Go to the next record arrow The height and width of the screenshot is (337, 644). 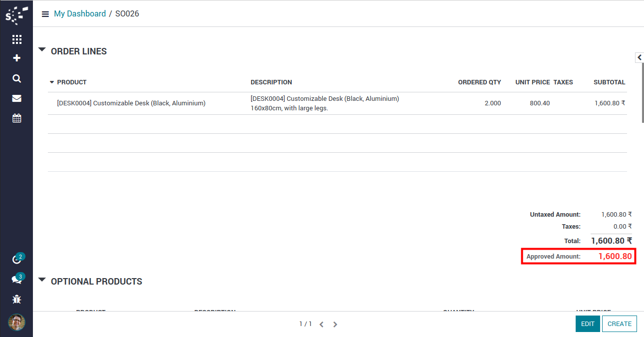pyautogui.click(x=335, y=325)
